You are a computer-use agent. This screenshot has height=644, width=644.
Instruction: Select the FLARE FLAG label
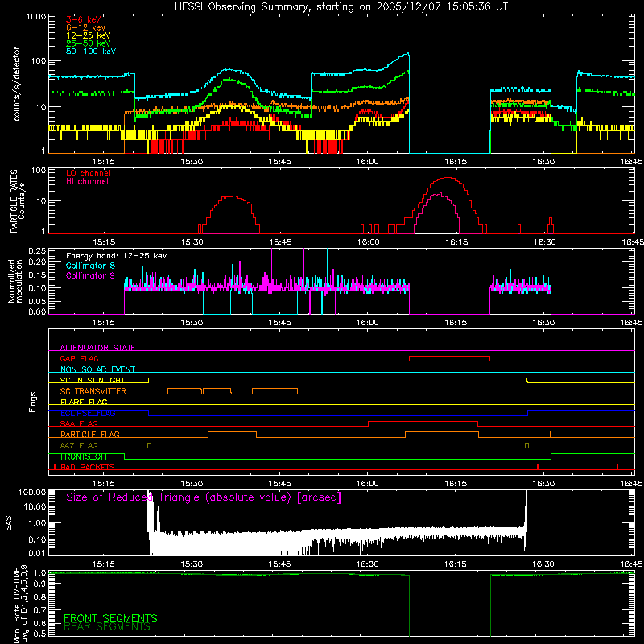coord(84,402)
